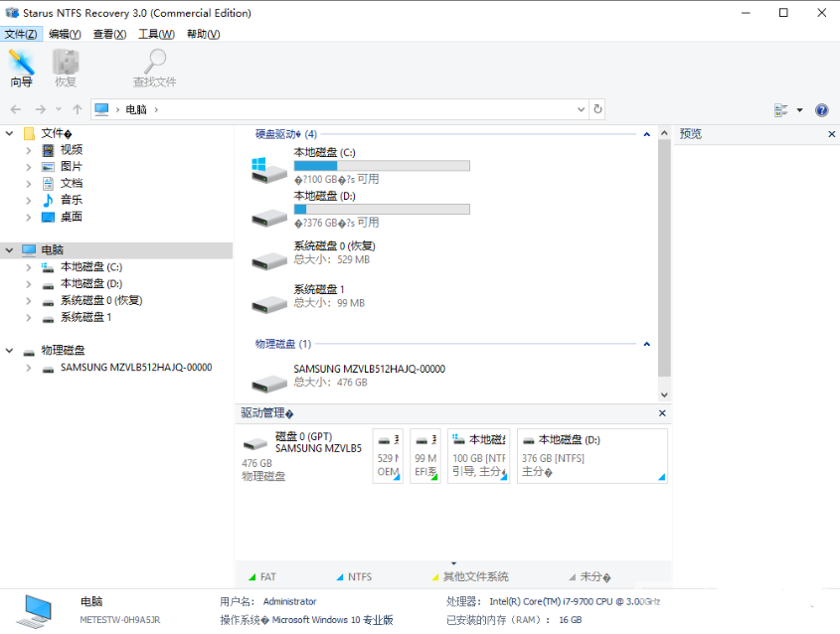The width and height of the screenshot is (840, 634).
Task: Refresh the current location
Action: 597,109
